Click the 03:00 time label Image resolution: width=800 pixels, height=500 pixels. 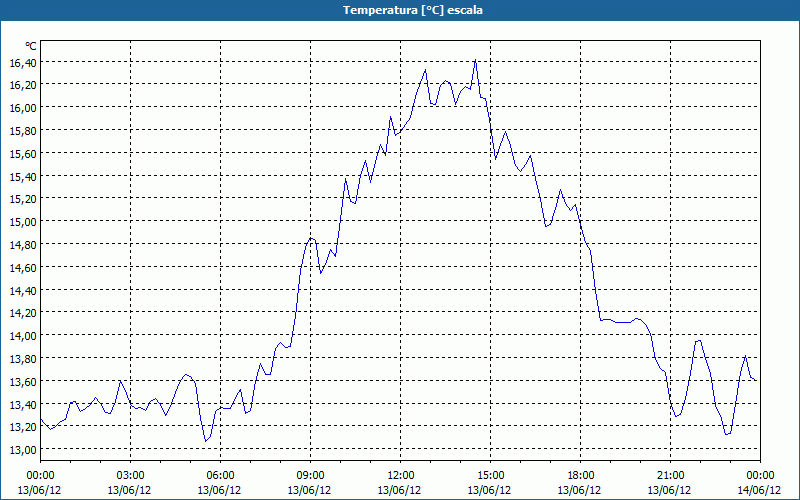click(130, 476)
